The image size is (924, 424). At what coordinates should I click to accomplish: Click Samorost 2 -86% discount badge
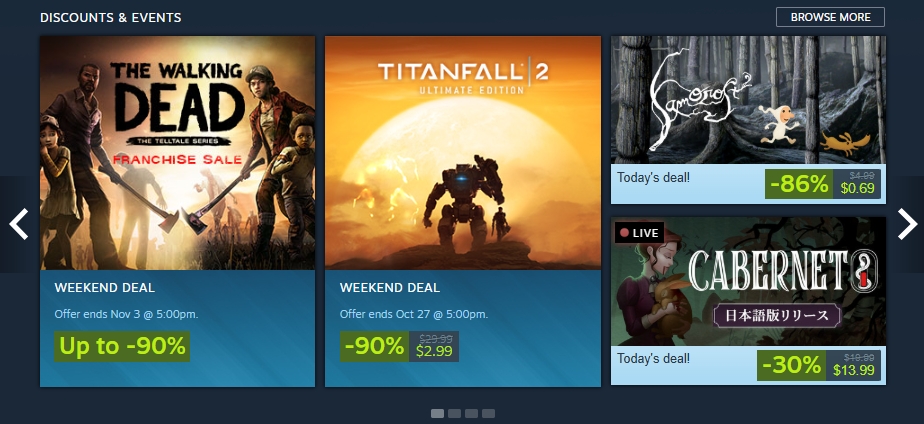pos(798,184)
